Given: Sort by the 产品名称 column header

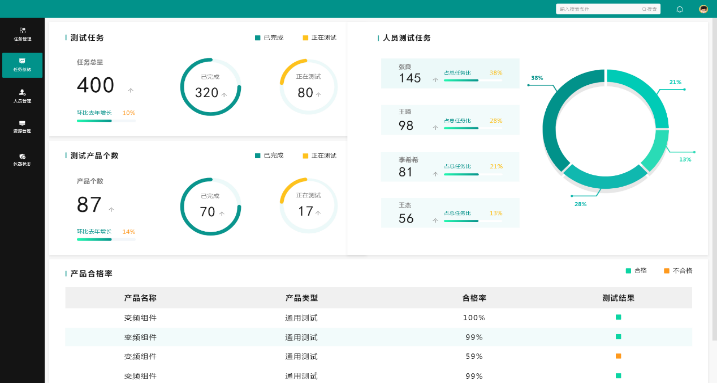Looking at the screenshot, I should tap(140, 298).
